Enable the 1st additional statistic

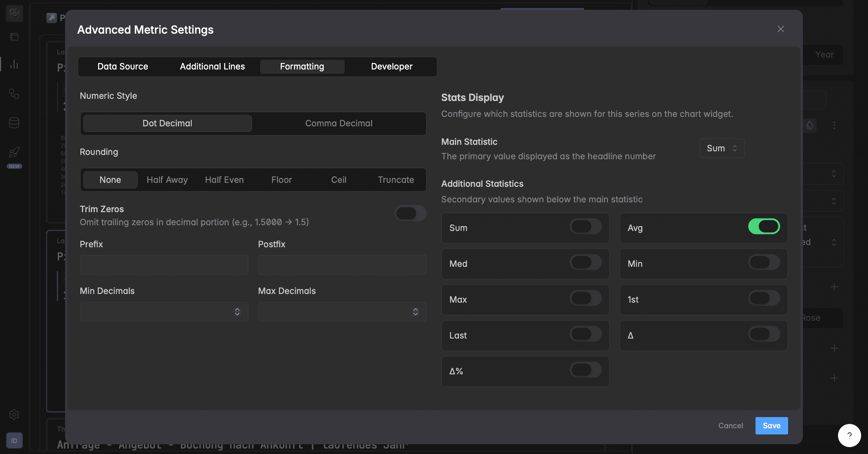click(x=764, y=298)
